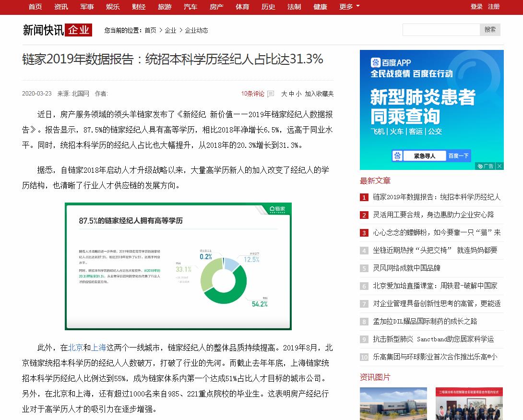This screenshot has width=523, height=420.
Task: Click the 新闻快讯 企业 site logo
Action: point(57,30)
